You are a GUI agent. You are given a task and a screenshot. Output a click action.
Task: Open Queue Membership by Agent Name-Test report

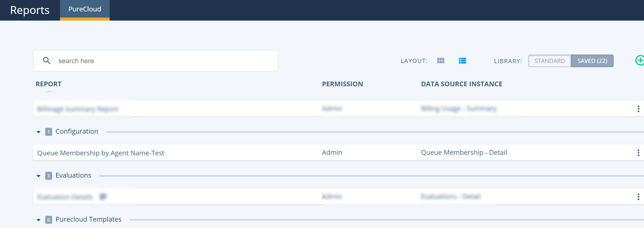point(101,153)
